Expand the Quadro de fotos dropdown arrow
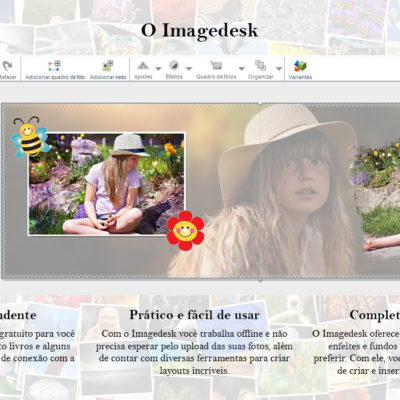Image resolution: width=400 pixels, height=400 pixels. (242, 69)
